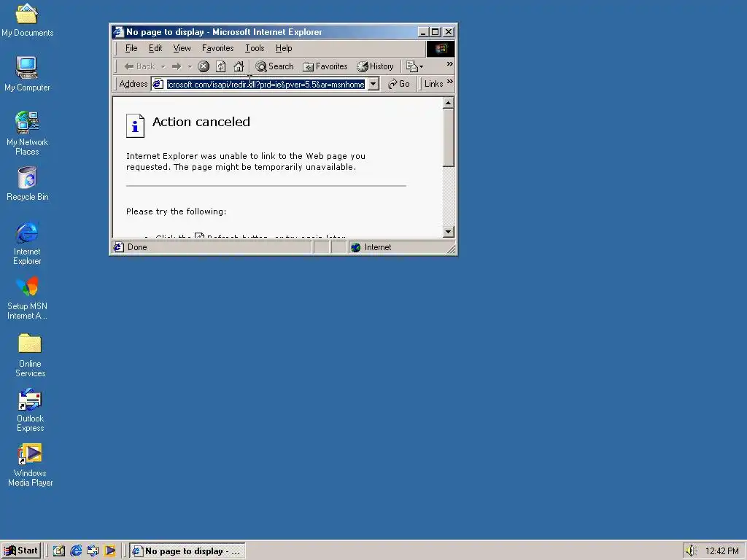Select Outlook Express desktop shortcut
Screen dimensions: 747x560
[x=30, y=410]
